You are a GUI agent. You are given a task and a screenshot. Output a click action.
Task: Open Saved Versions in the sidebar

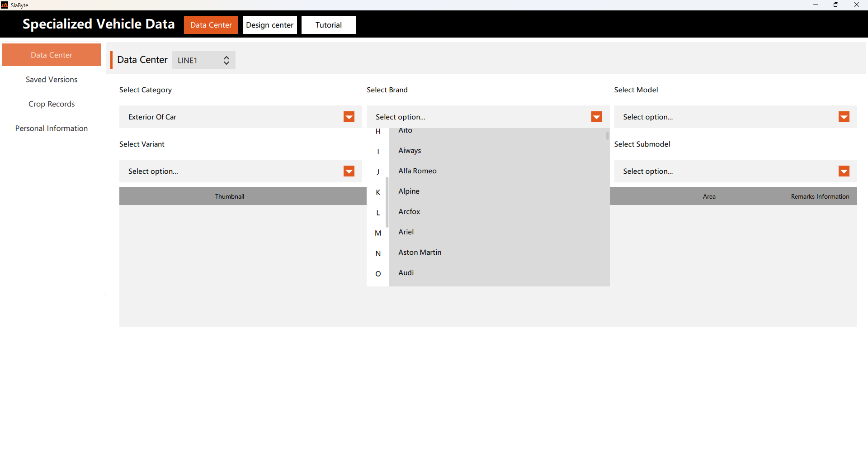(x=52, y=79)
